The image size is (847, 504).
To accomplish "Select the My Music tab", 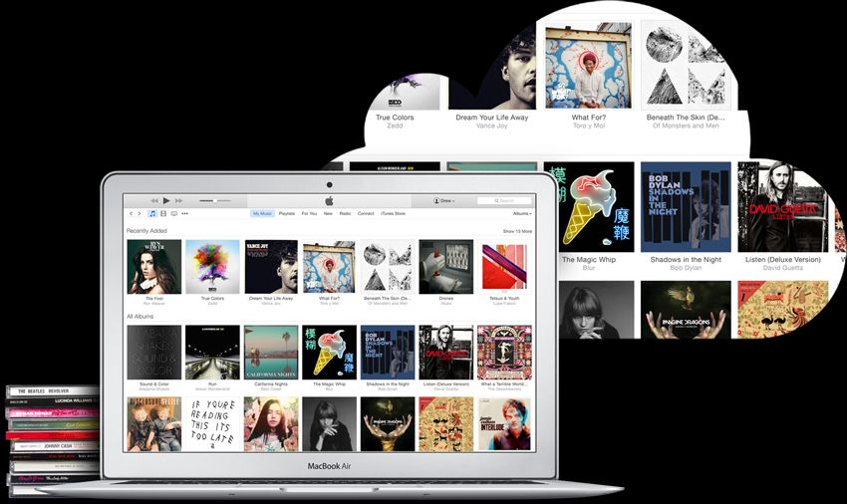I will tap(262, 214).
